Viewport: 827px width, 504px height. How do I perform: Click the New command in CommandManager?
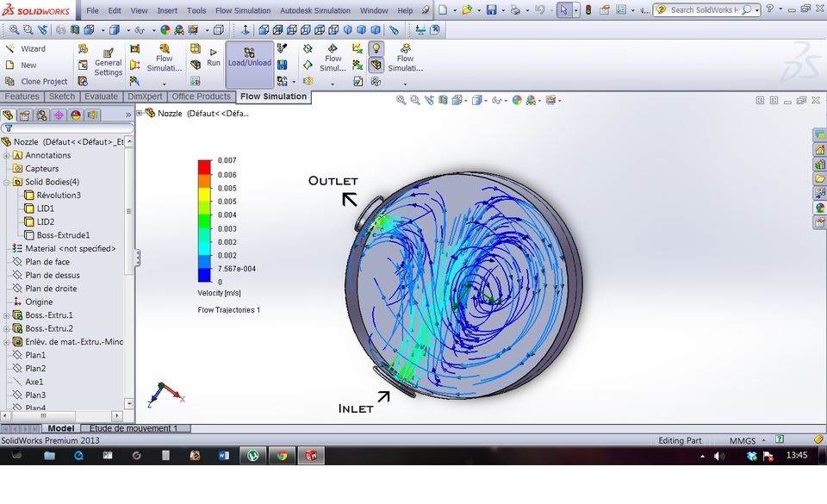28,65
